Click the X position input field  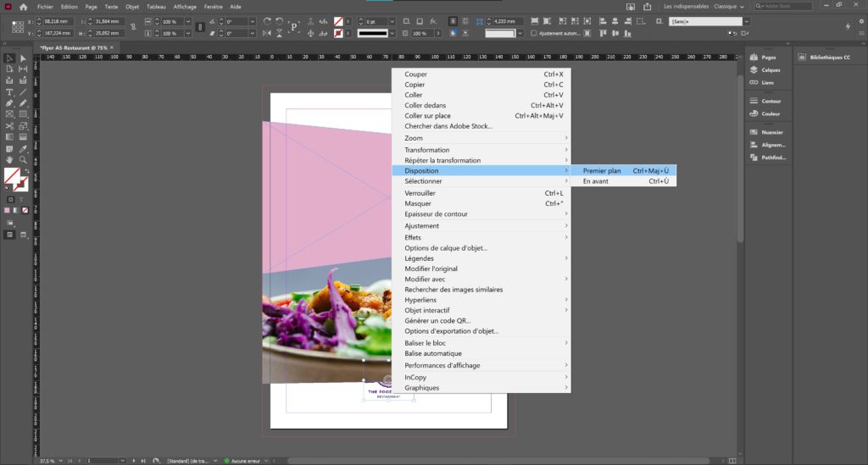tap(57, 21)
